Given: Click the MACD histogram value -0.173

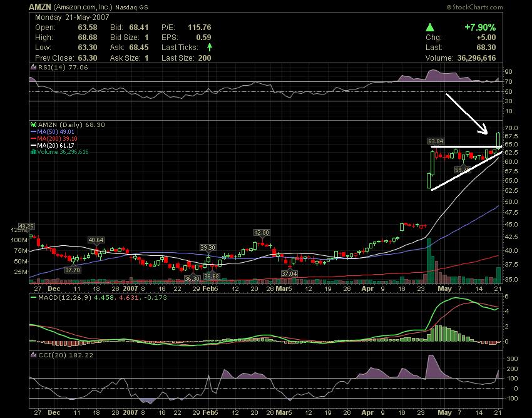Looking at the screenshot, I should [155, 298].
